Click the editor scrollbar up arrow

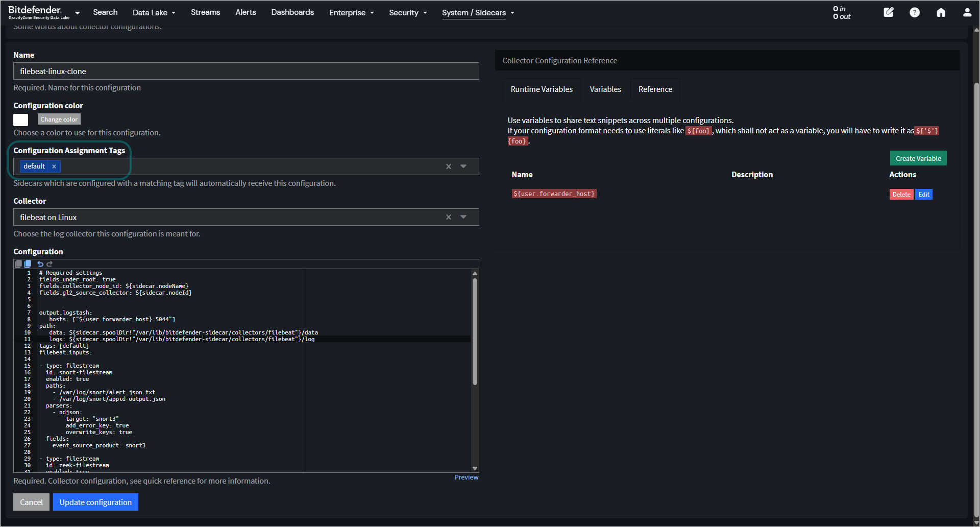pyautogui.click(x=475, y=274)
